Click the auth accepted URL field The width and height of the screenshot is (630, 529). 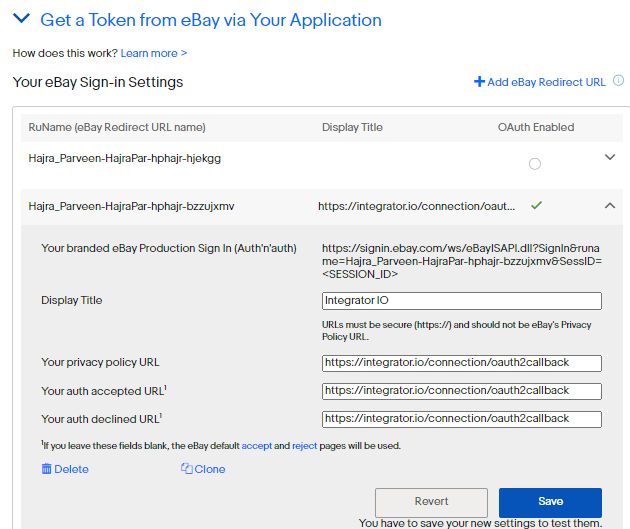462,391
